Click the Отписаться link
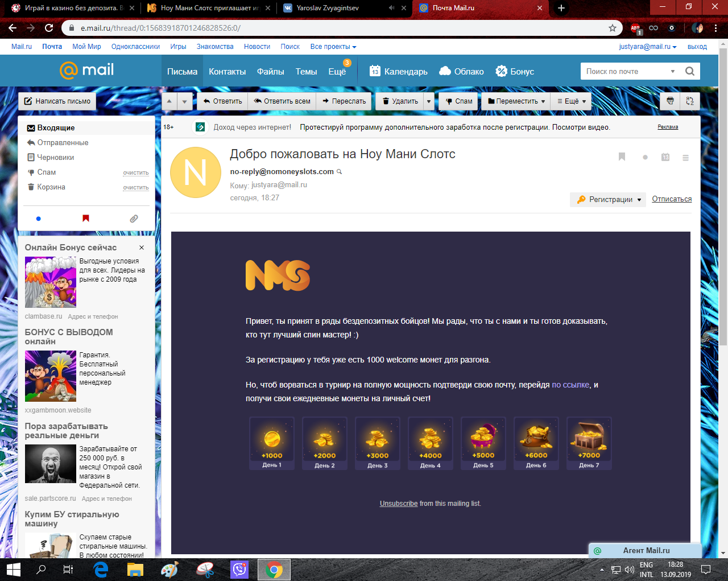 (x=672, y=199)
